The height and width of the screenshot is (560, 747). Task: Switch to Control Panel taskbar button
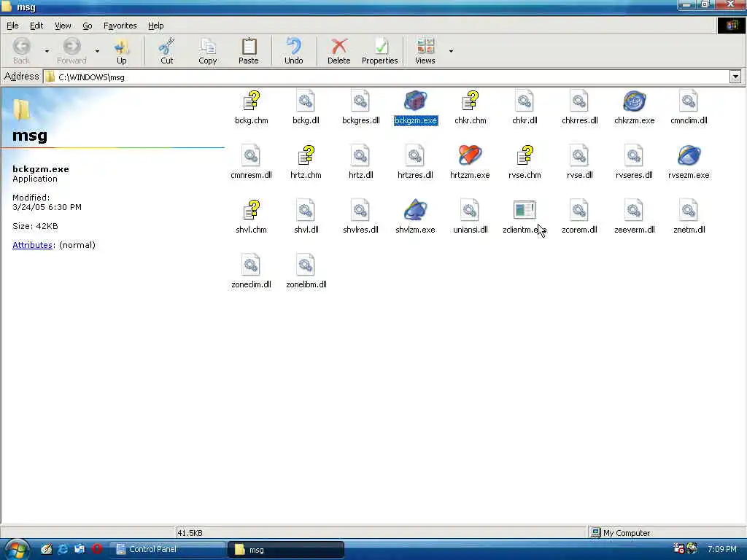coord(167,549)
